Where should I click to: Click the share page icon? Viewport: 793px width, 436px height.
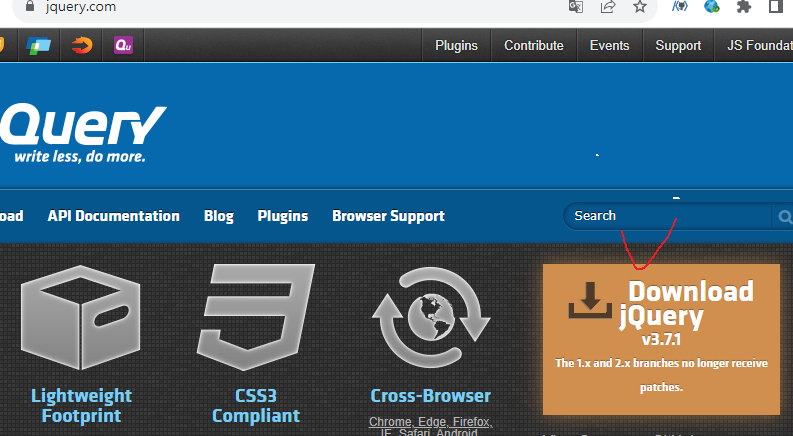point(608,6)
